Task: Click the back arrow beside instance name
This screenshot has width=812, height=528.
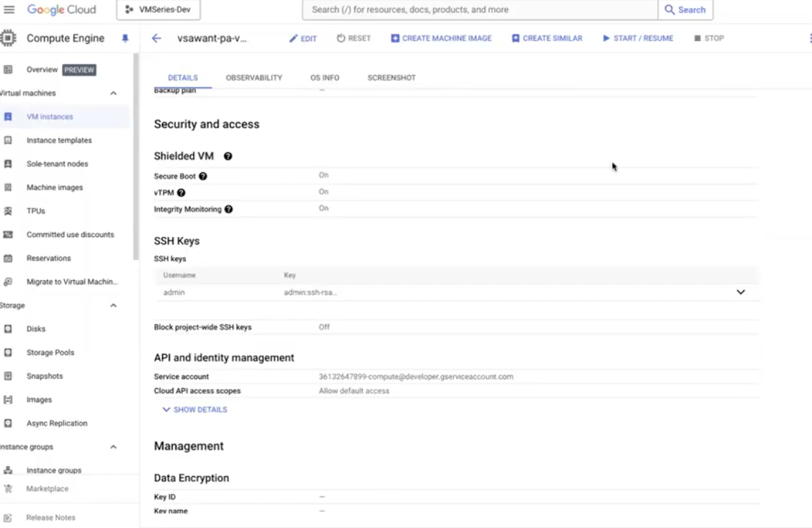Action: click(156, 38)
